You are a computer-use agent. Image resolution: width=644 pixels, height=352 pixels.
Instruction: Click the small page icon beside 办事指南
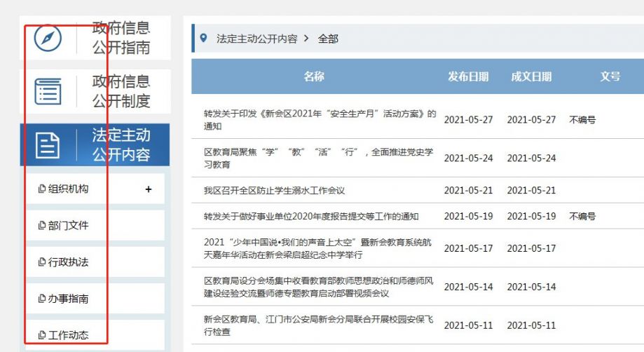(42, 298)
